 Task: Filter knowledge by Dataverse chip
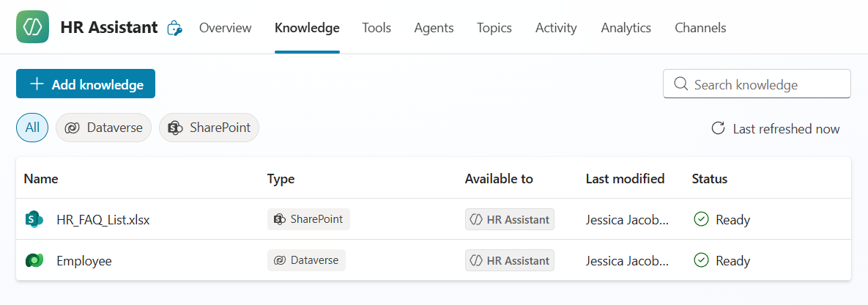[103, 128]
